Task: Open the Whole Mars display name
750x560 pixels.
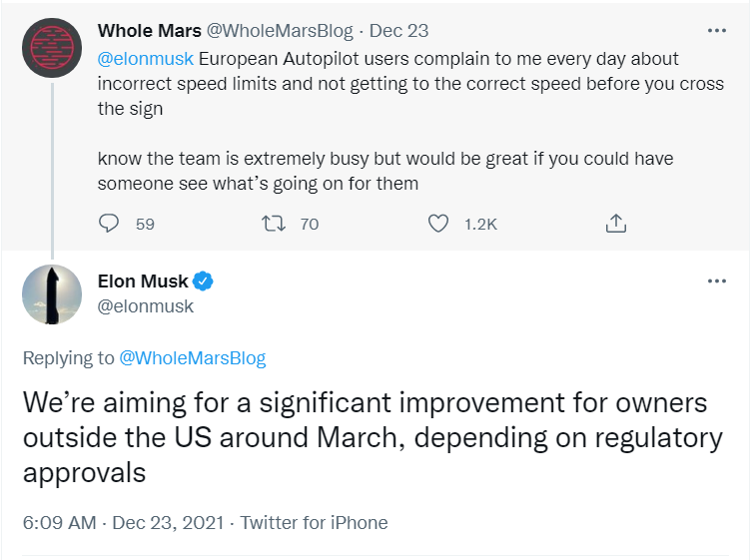Action: tap(149, 31)
